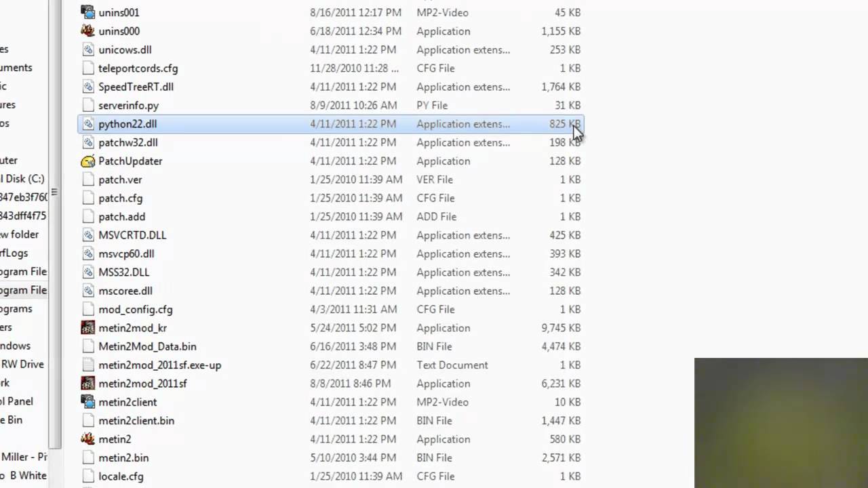Click the metin2 application icon
This screenshot has height=488, width=868.
click(x=87, y=439)
